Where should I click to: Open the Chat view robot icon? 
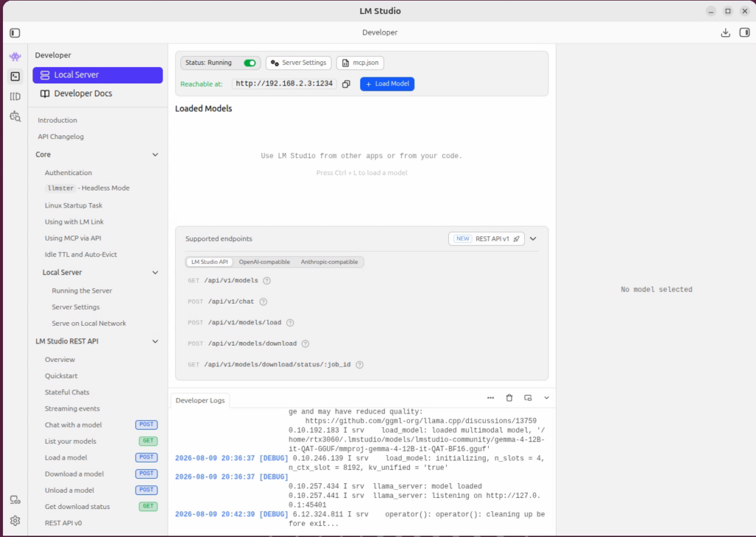click(x=15, y=56)
